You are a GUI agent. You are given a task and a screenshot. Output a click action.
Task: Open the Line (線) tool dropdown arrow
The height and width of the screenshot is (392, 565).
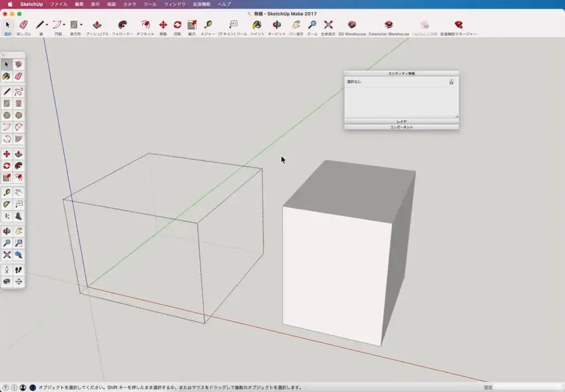coord(47,25)
